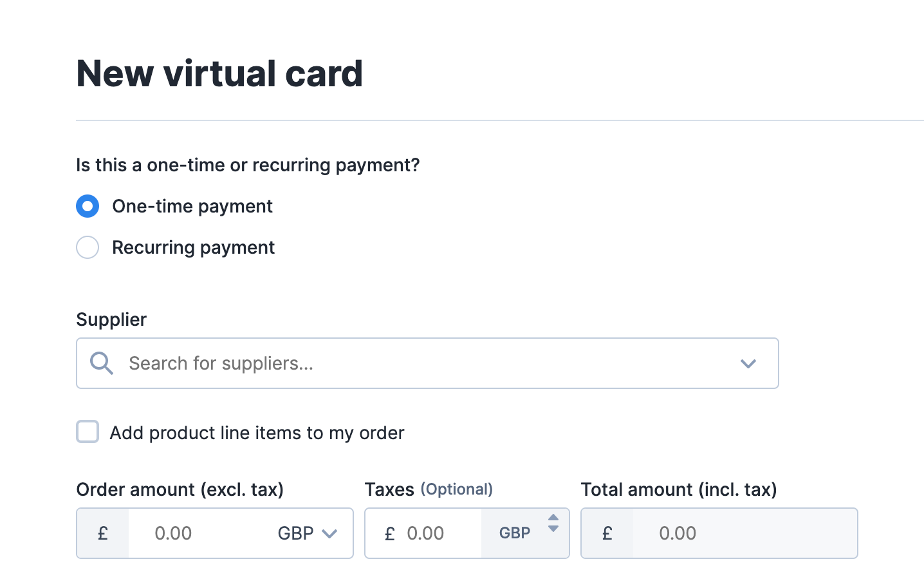Click the 'Search for suppliers...' input

pyautogui.click(x=257, y=363)
